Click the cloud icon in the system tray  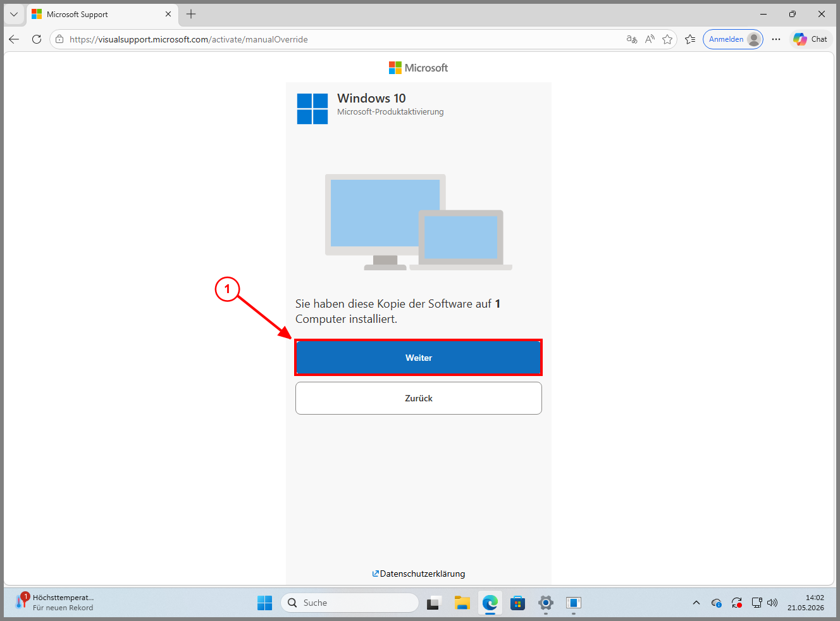(x=717, y=603)
